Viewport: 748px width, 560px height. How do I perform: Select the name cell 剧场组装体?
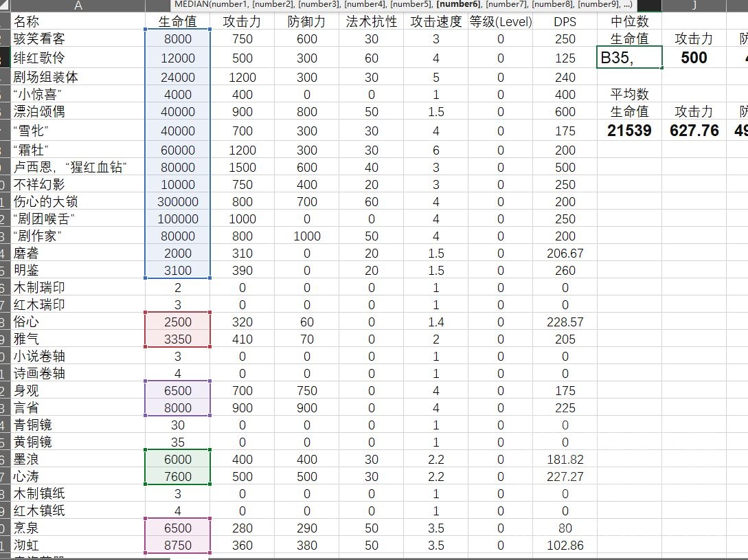(78, 77)
